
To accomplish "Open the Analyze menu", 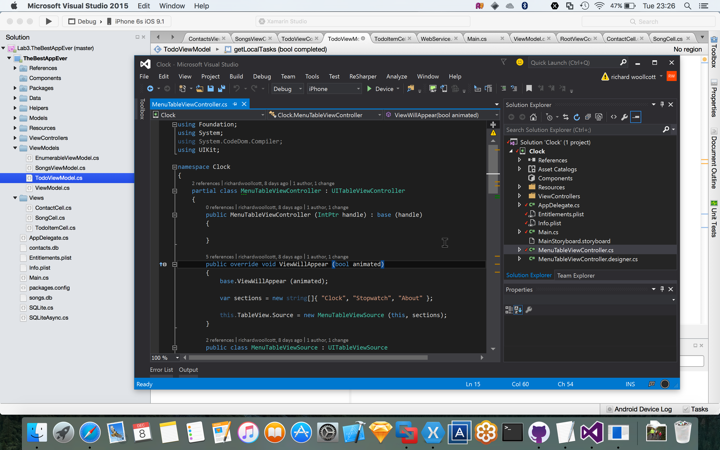I will point(396,77).
